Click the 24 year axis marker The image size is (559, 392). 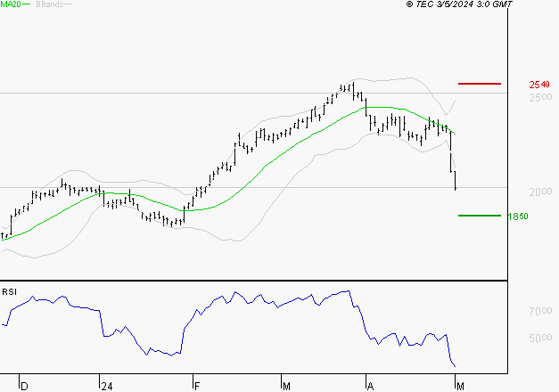point(107,387)
